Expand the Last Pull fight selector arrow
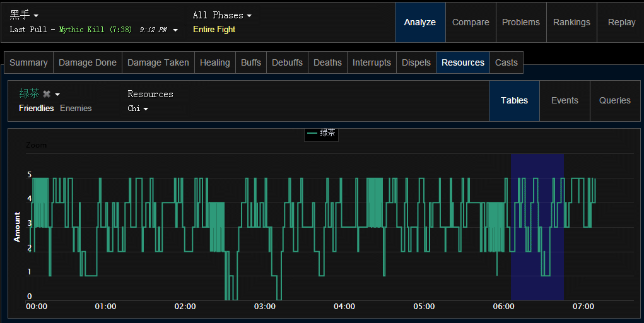This screenshot has height=323, width=644. pyautogui.click(x=175, y=30)
